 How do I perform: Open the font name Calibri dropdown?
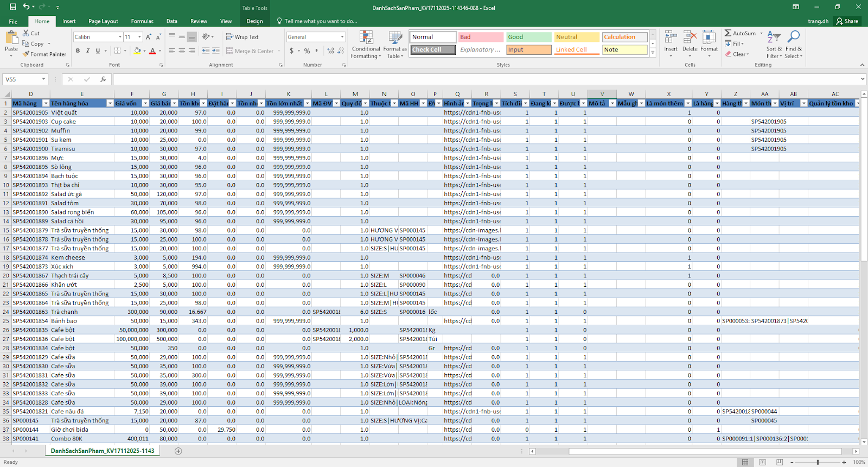pyautogui.click(x=120, y=37)
